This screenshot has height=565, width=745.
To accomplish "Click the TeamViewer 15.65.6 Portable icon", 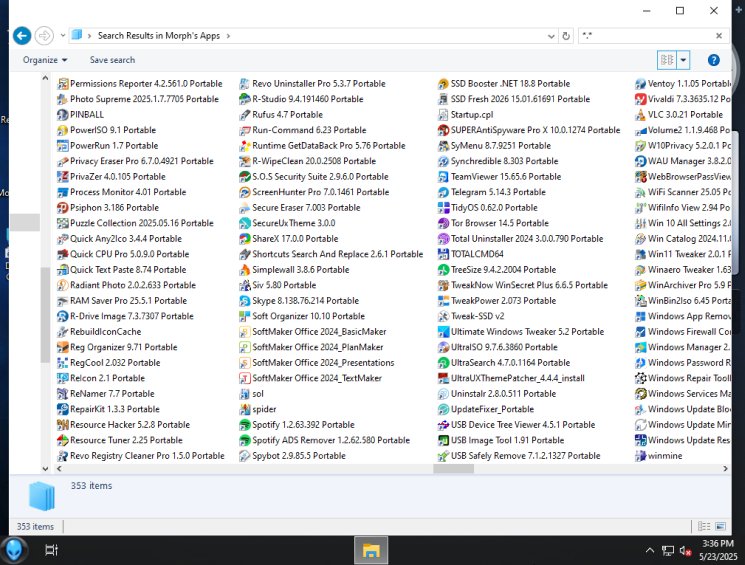I will pyautogui.click(x=443, y=177).
